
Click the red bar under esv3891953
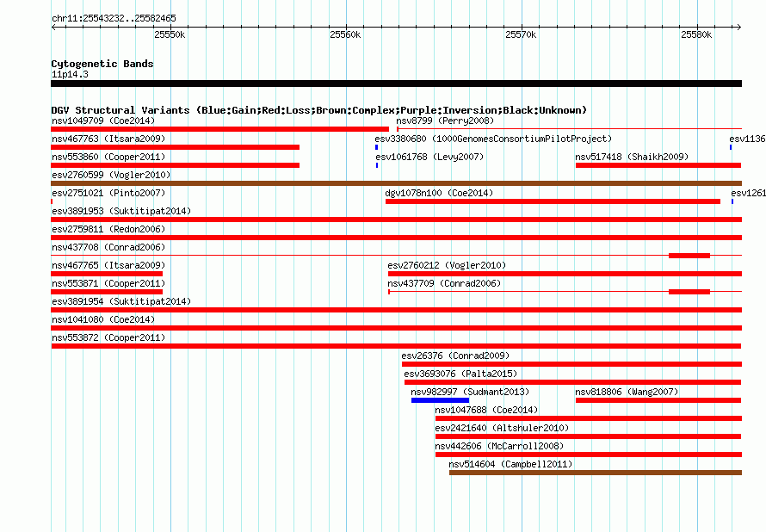[x=396, y=220]
